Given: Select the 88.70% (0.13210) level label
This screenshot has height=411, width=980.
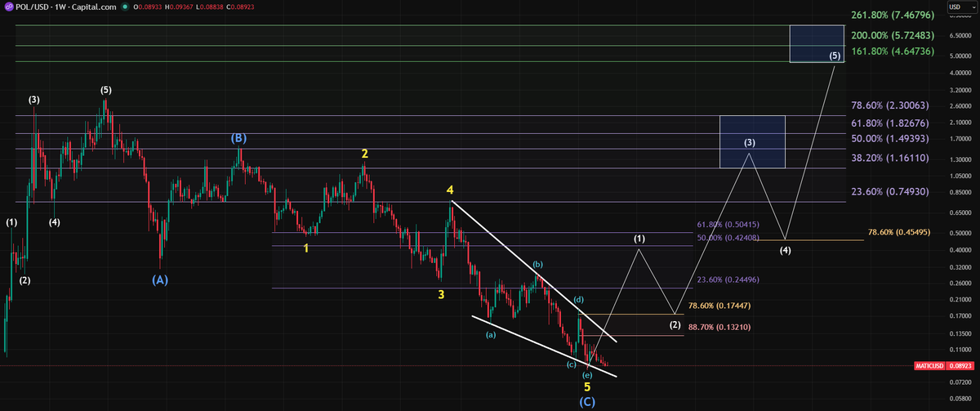Looking at the screenshot, I should click(721, 327).
